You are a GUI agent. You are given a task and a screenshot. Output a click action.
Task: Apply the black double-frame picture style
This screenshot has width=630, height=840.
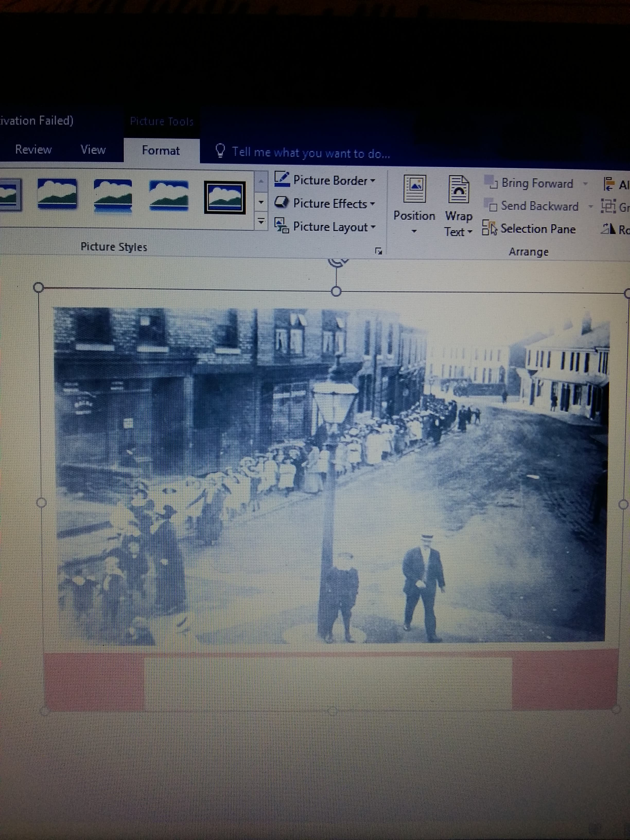(224, 197)
